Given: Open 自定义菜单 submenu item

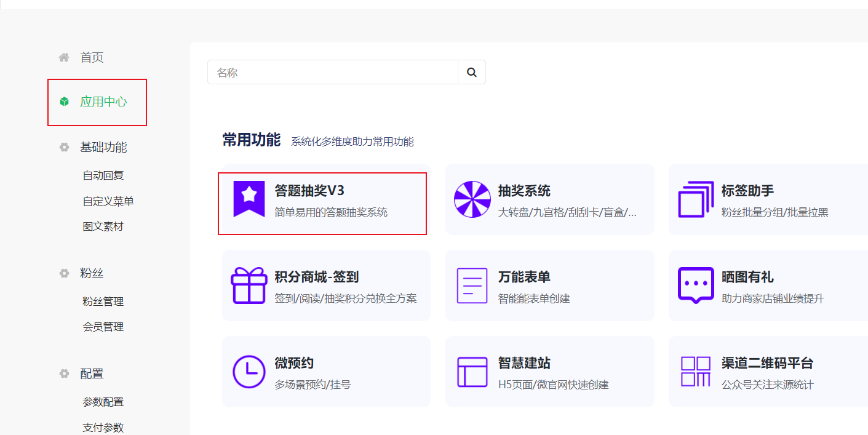Looking at the screenshot, I should (108, 201).
